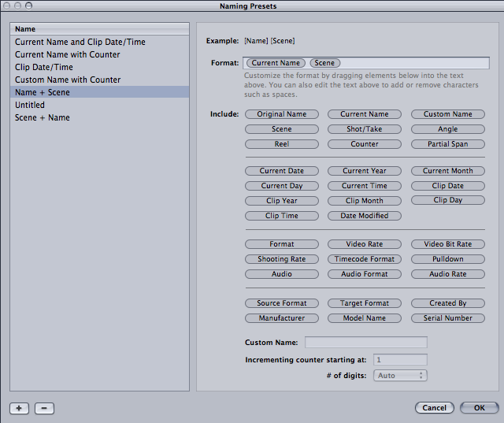Click the 'Original Name' include element
Image resolution: width=504 pixels, height=423 pixels.
(x=282, y=114)
